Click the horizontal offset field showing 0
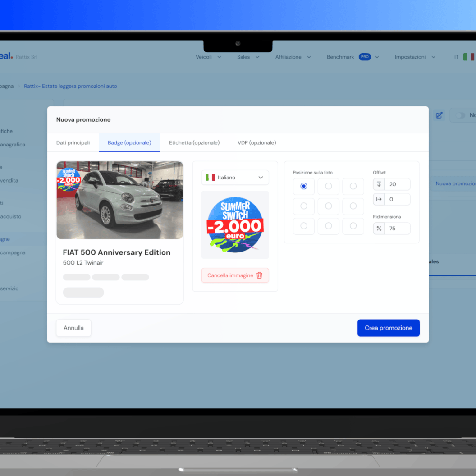 click(398, 199)
